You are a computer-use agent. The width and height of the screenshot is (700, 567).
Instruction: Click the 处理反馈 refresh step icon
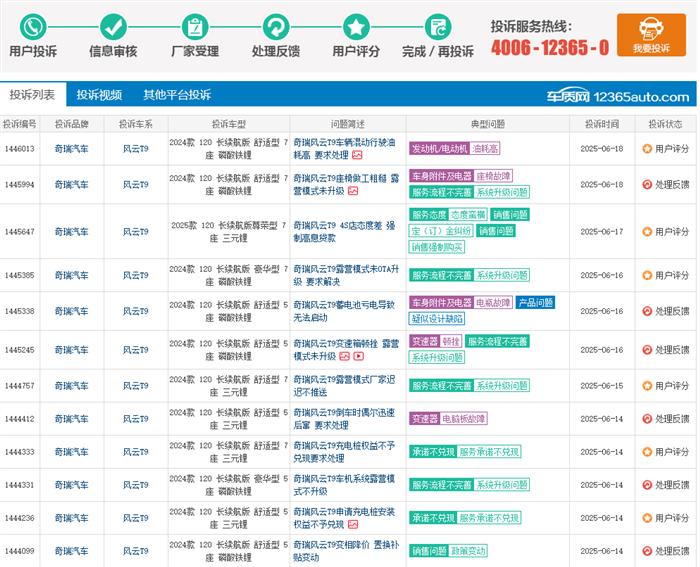(x=276, y=27)
